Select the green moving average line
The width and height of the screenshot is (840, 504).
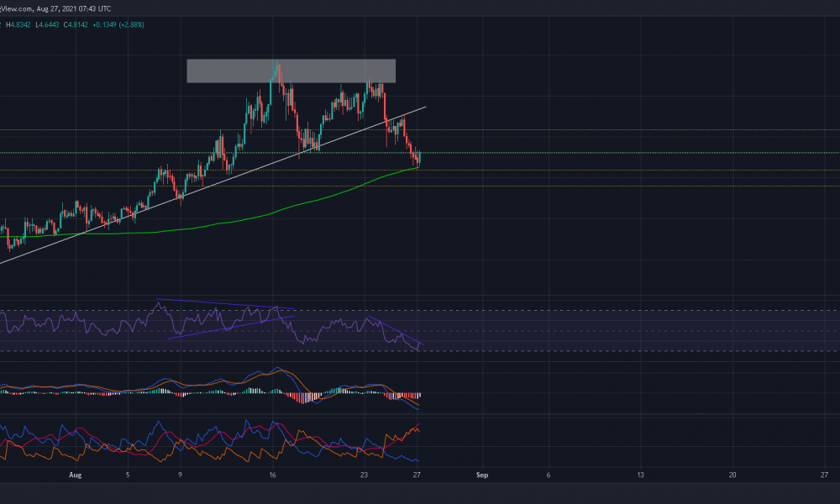click(x=209, y=224)
